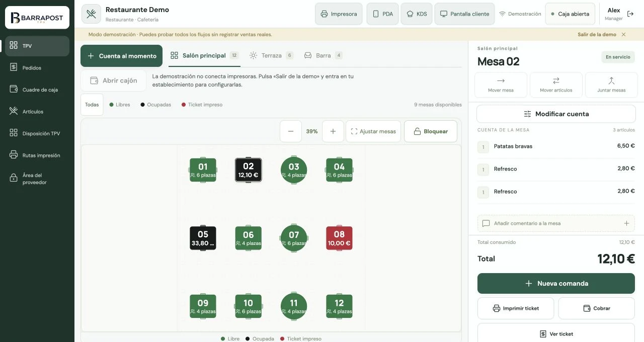Switch to the Barra tab

tap(324, 55)
